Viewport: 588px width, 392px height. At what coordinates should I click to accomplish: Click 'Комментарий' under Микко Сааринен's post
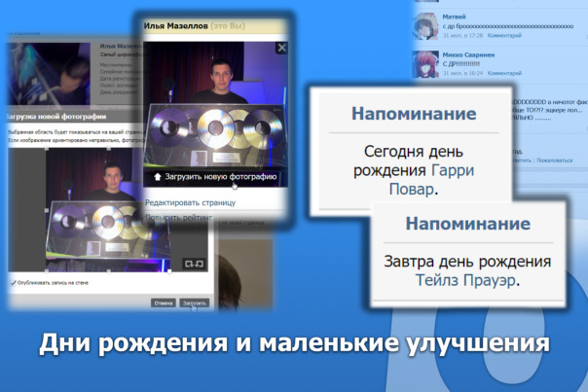click(504, 73)
